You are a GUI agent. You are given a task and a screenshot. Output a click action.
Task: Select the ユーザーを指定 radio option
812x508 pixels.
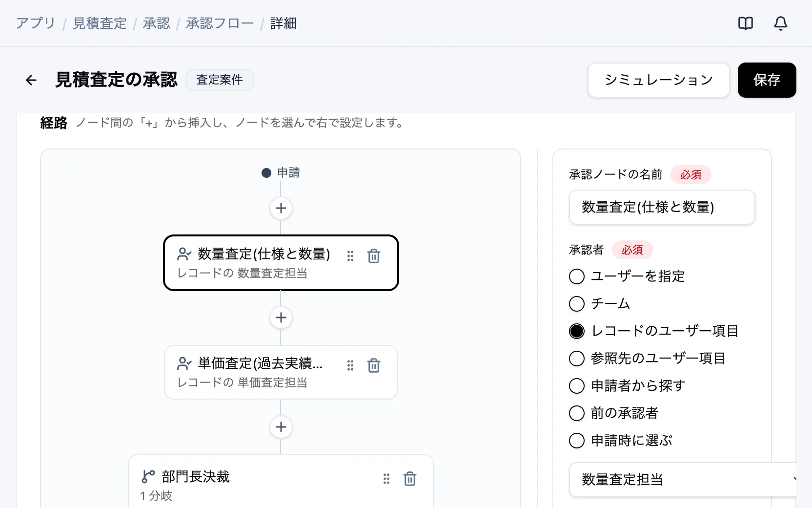pos(577,276)
